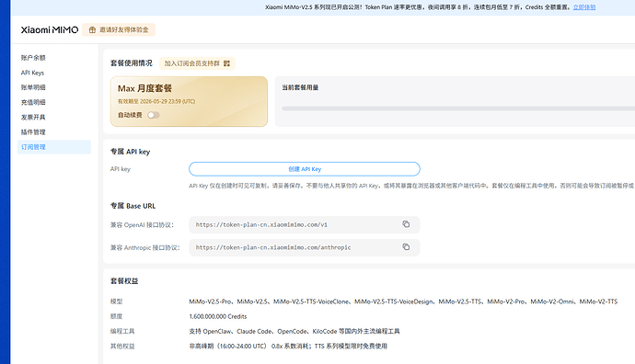Click the 当前套餐用量 label
The image size is (635, 364).
click(x=300, y=87)
